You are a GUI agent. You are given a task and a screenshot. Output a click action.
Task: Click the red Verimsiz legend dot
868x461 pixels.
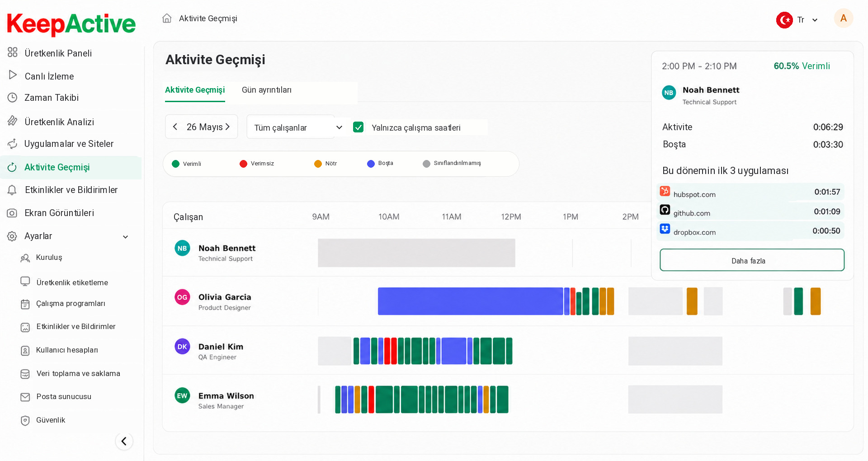coord(244,164)
